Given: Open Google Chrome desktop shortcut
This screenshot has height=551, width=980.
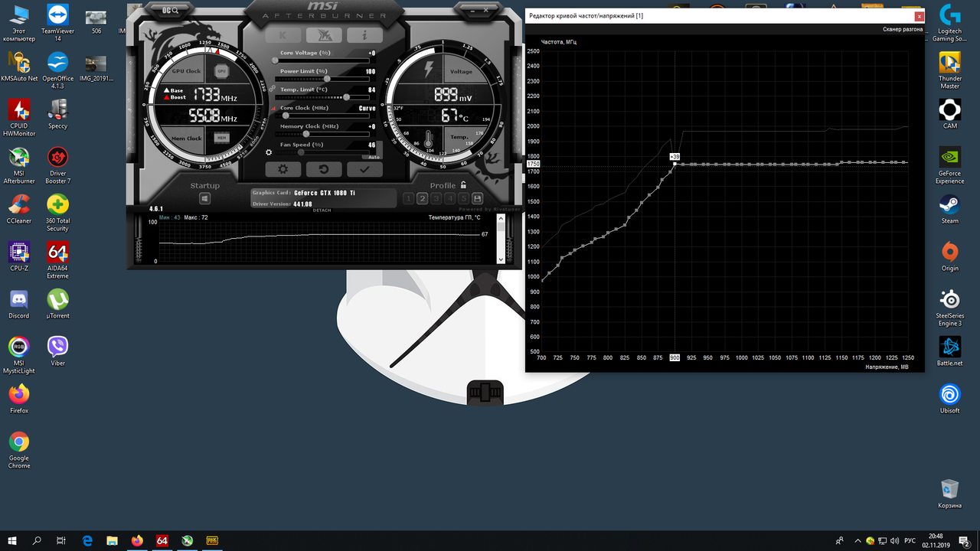Looking at the screenshot, I should tap(19, 451).
